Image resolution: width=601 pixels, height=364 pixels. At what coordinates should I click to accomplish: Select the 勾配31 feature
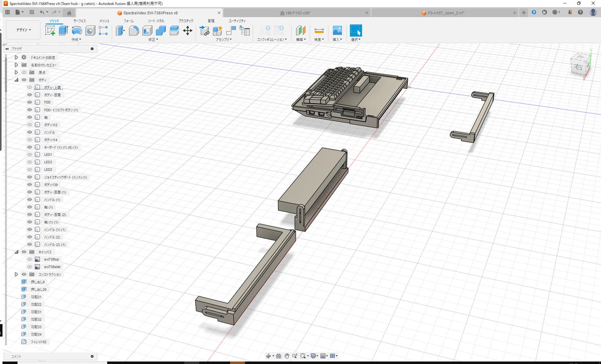click(x=36, y=312)
